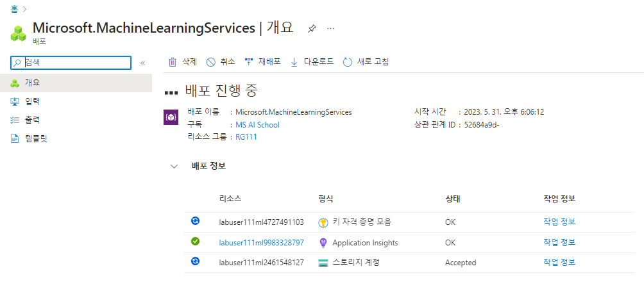
Task: Click the 홈 breadcrumb link
Action: (x=14, y=8)
